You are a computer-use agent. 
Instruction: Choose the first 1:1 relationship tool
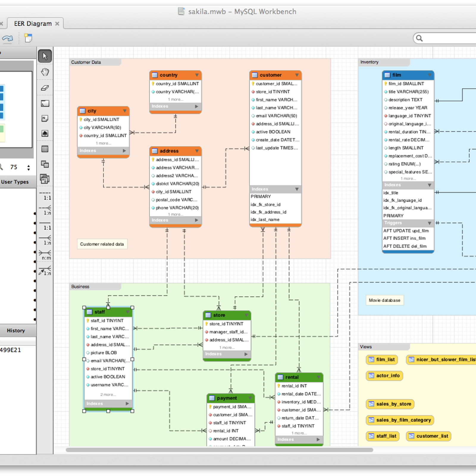[45, 195]
